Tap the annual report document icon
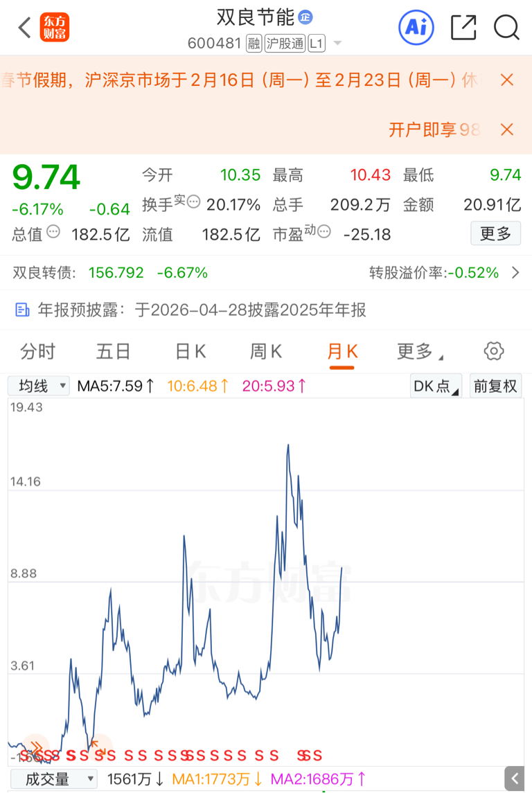 point(22,310)
